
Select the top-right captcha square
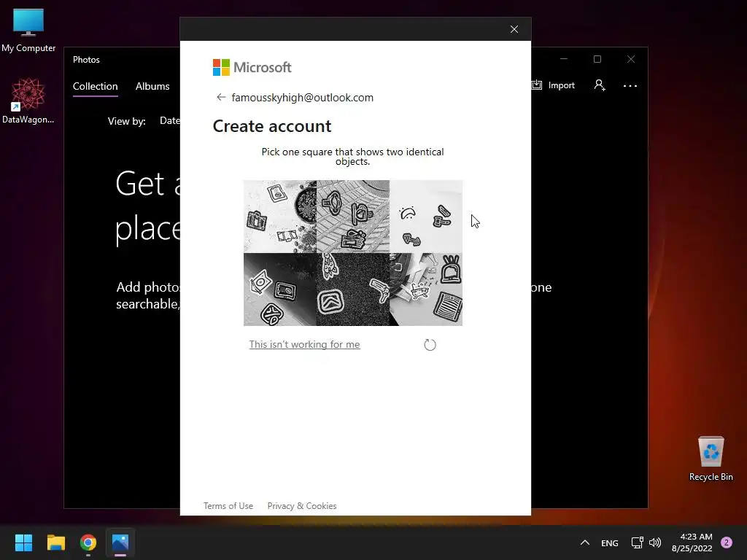pyautogui.click(x=426, y=217)
